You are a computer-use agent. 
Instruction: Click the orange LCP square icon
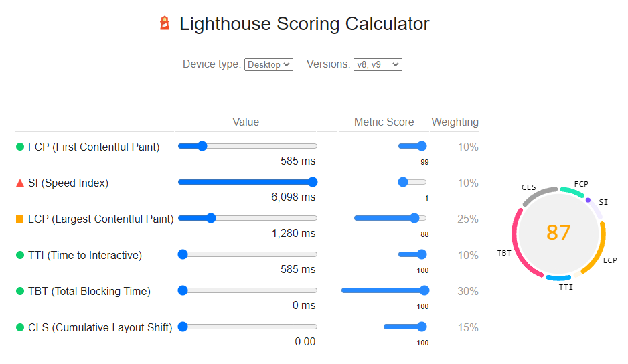pyautogui.click(x=19, y=219)
